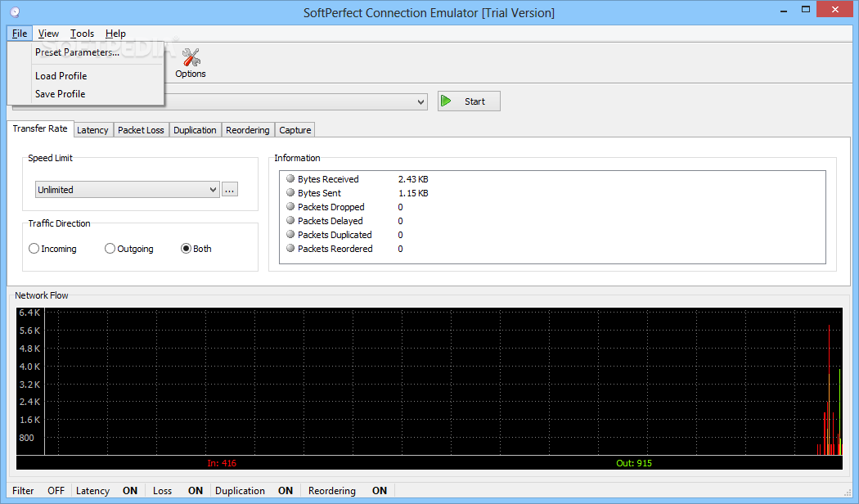Click the 800 graph axis label
Viewport: 859px width, 504px height.
pos(26,438)
